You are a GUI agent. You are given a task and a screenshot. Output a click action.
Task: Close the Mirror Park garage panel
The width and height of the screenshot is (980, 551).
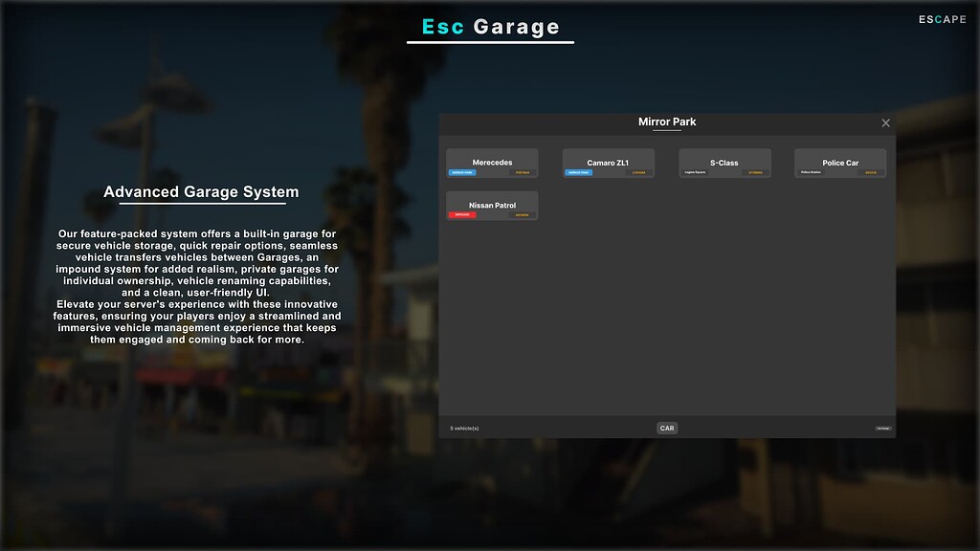coord(885,122)
